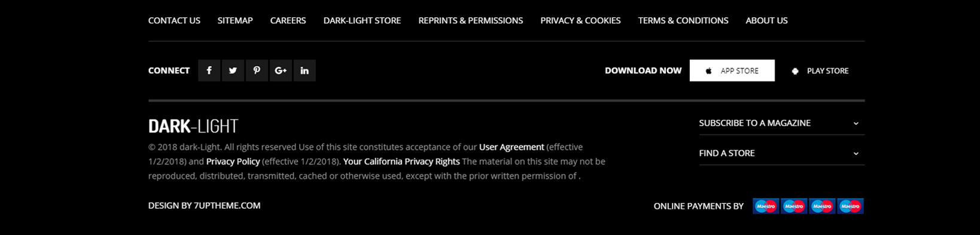Viewport: 980px width, 235px height.
Task: Expand Subscribe to a Magazine section
Action: [781, 123]
